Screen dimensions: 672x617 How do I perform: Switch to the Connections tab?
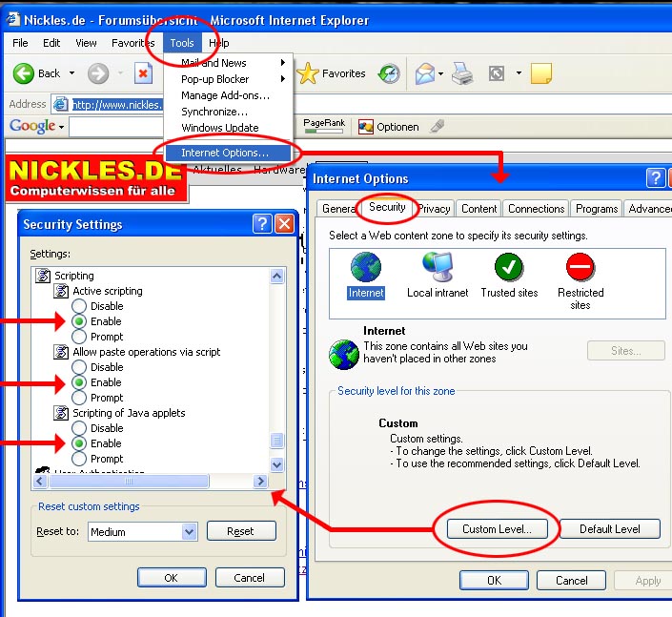536,209
